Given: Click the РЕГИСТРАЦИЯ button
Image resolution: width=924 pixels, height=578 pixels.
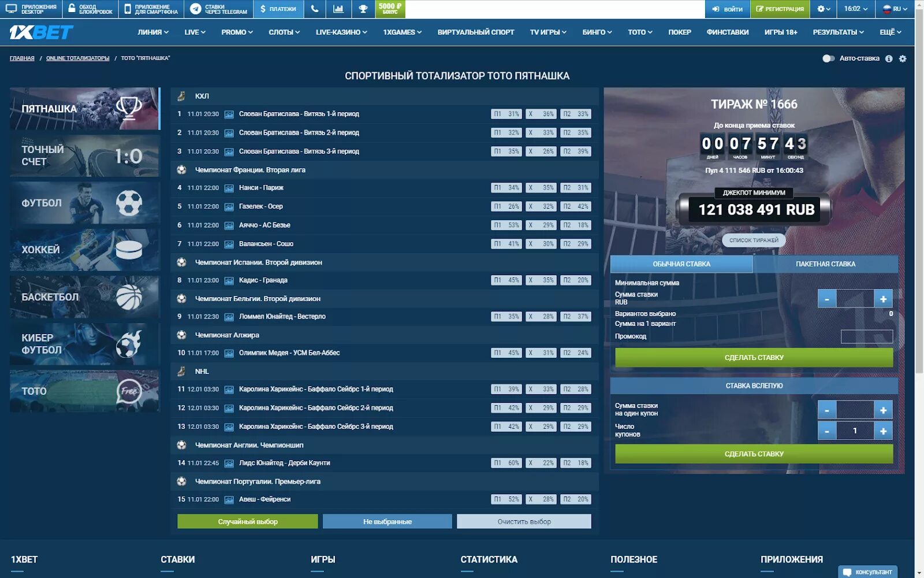Looking at the screenshot, I should click(780, 9).
